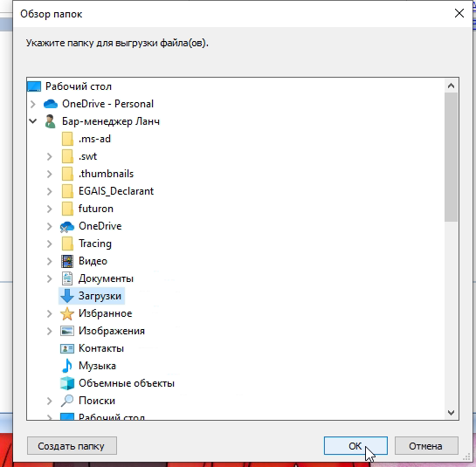Cancel the dialog with Отмена

pos(426,446)
